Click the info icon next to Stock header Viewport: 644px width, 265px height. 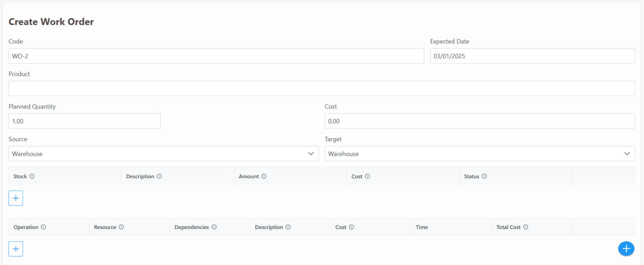coord(33,176)
